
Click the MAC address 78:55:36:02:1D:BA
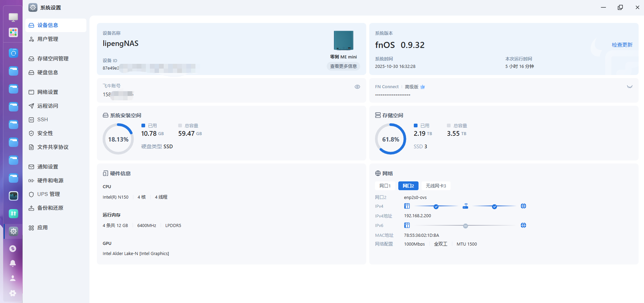point(422,235)
